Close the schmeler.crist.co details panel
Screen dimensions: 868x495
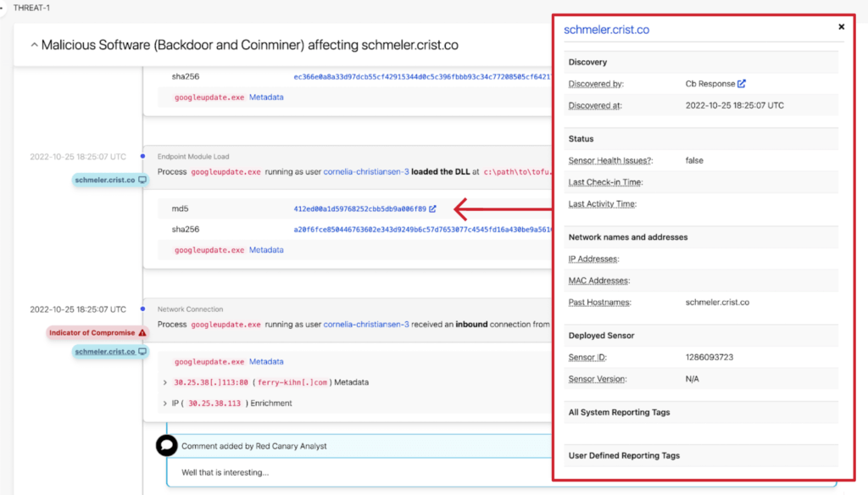pyautogui.click(x=841, y=27)
